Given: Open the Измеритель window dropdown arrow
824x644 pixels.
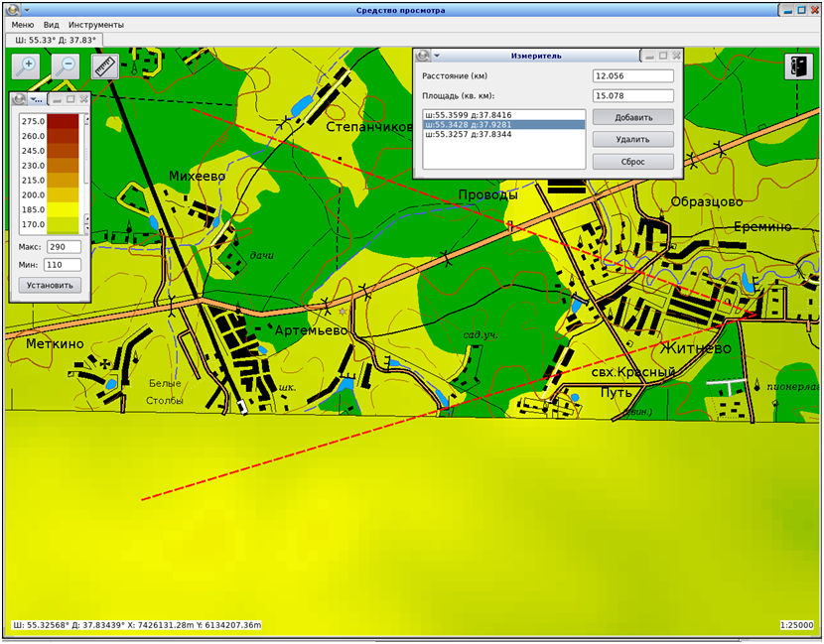Looking at the screenshot, I should point(437,57).
